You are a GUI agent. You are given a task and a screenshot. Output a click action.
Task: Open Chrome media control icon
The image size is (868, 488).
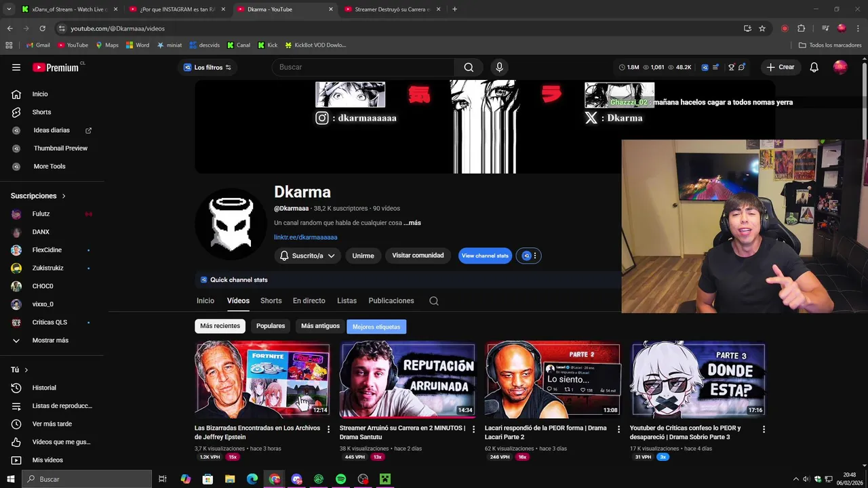click(825, 28)
